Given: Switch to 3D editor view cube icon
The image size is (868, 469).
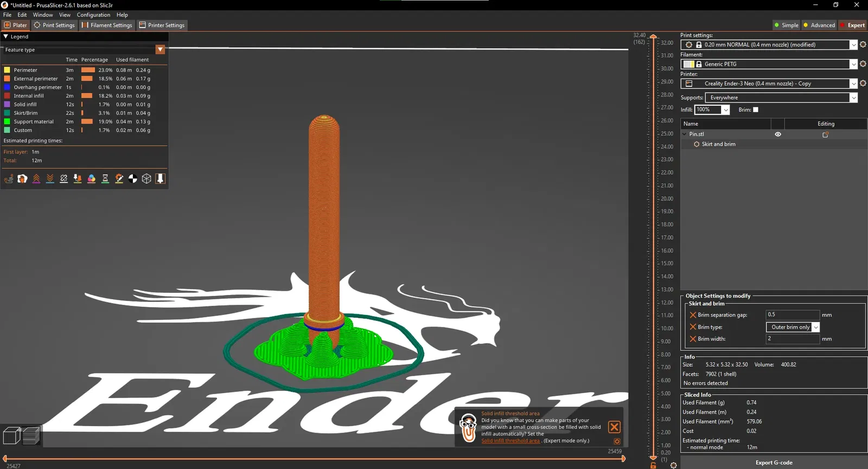Looking at the screenshot, I should coord(11,435).
